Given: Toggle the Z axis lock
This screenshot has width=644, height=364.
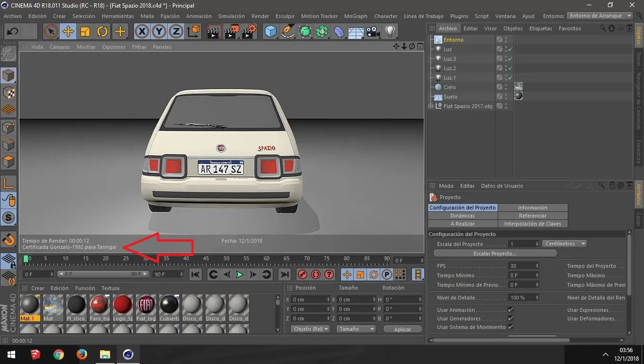Looking at the screenshot, I should click(176, 32).
